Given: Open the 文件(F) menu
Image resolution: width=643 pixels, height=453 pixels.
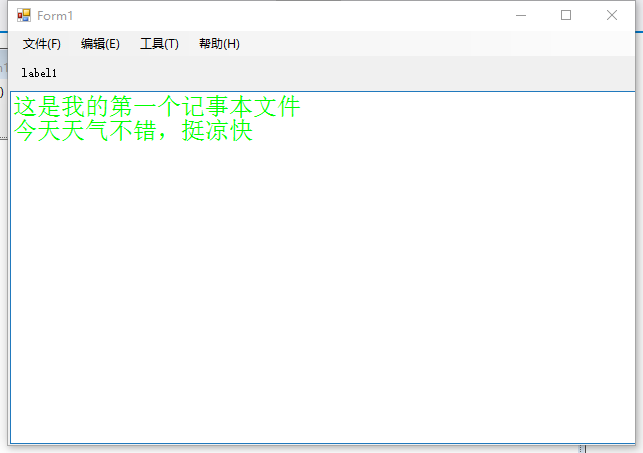Looking at the screenshot, I should click(41, 44).
